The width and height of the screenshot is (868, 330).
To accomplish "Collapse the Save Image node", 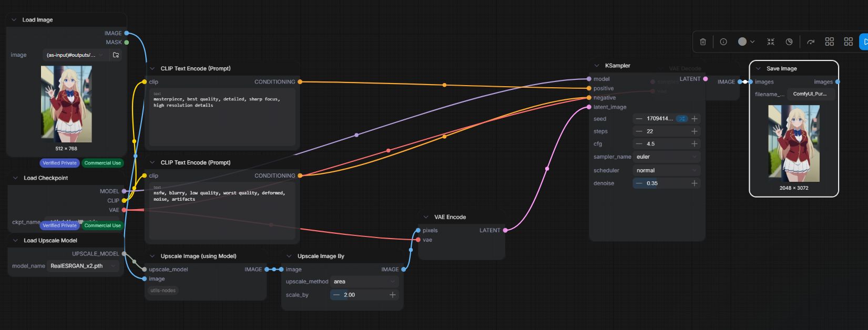I will tap(758, 69).
